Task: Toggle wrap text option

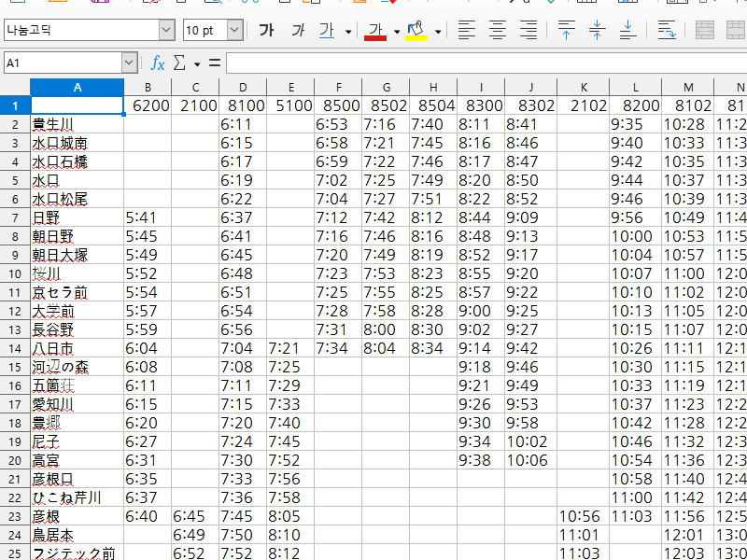Action: tap(667, 31)
